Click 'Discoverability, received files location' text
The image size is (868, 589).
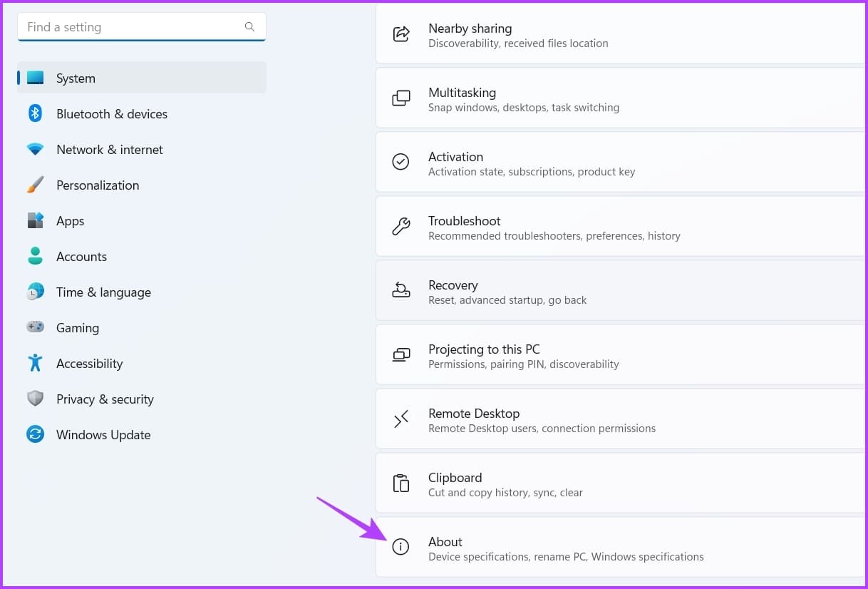coord(518,43)
